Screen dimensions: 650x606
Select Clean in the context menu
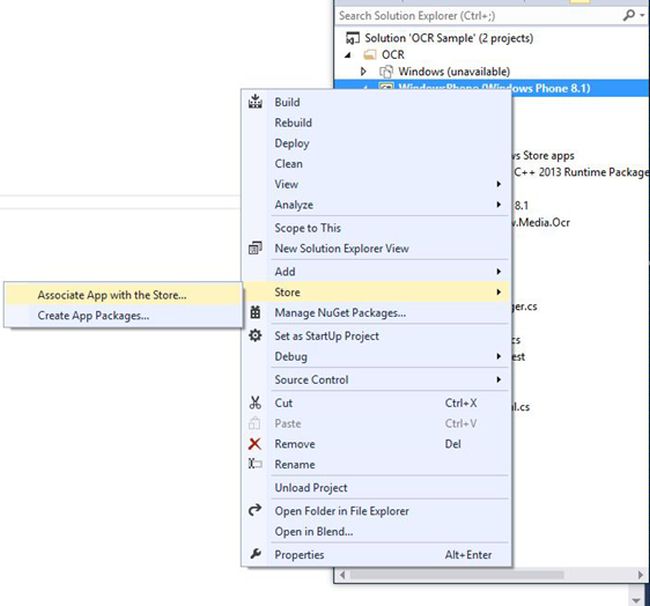click(377, 164)
